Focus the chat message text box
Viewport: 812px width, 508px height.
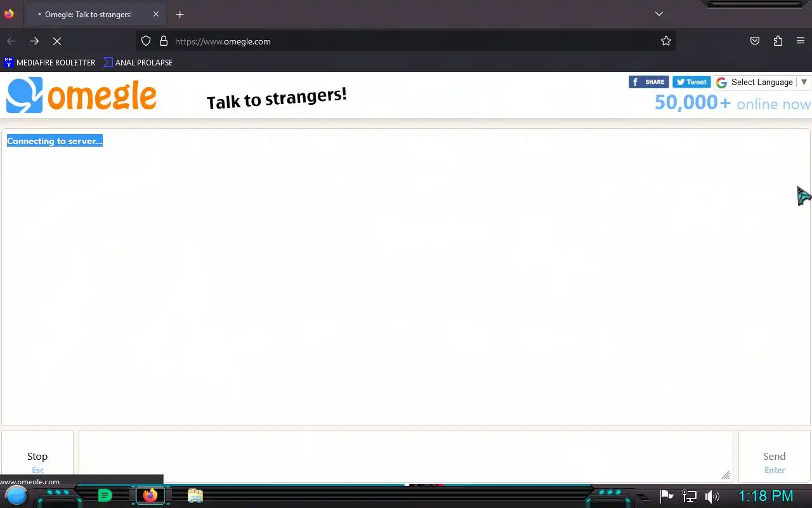coord(406,457)
